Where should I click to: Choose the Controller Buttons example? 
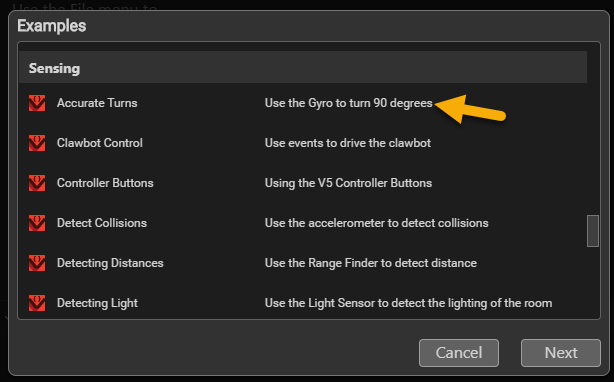point(105,183)
